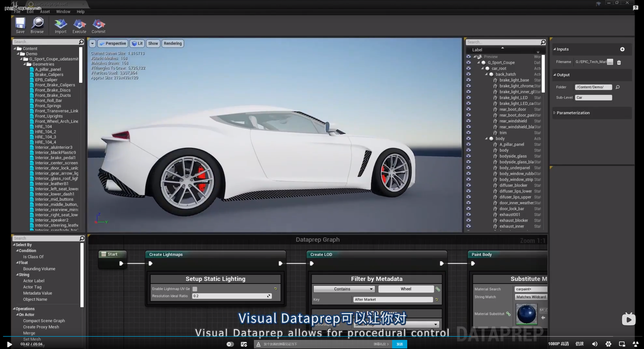Click the Sub-Level text field containing Car
Image resolution: width=644 pixels, height=349 pixels.
(x=593, y=97)
